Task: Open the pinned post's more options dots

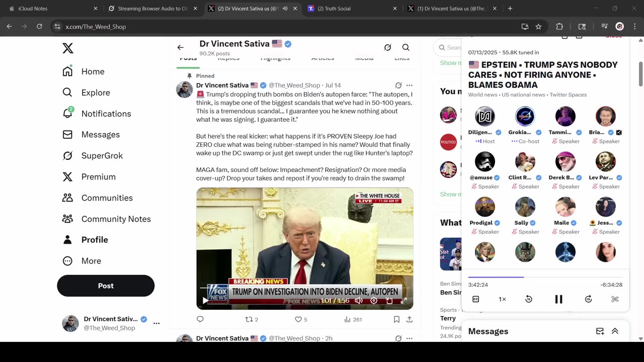Action: click(x=410, y=85)
